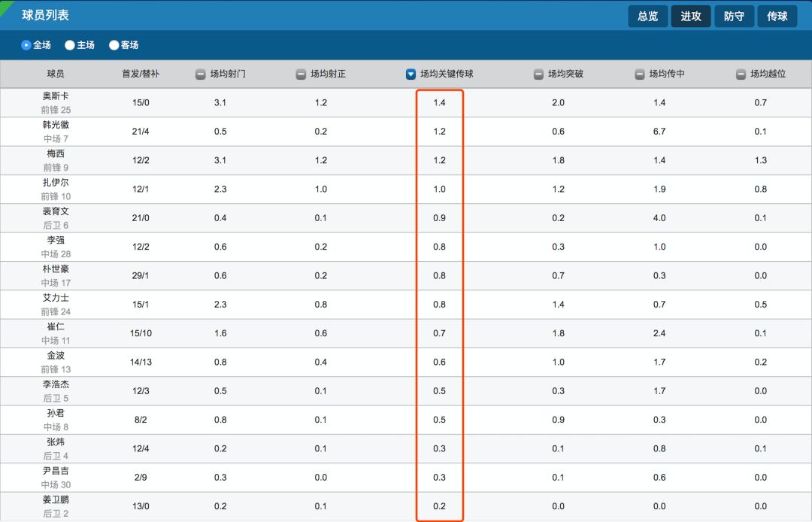Click the 场均射门 header label

point(228,74)
